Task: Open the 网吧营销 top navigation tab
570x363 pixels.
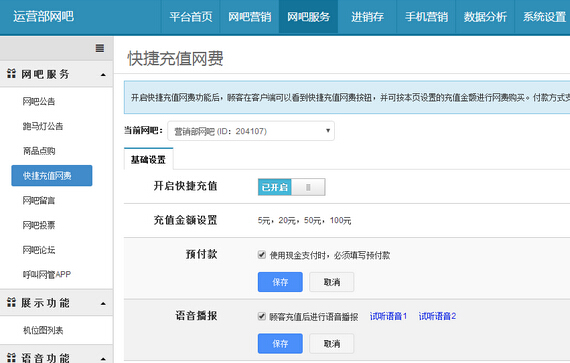Action: (x=250, y=17)
